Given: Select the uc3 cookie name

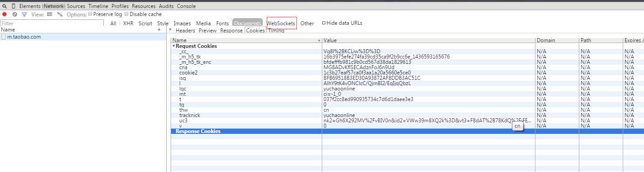Looking at the screenshot, I should click(x=183, y=121).
